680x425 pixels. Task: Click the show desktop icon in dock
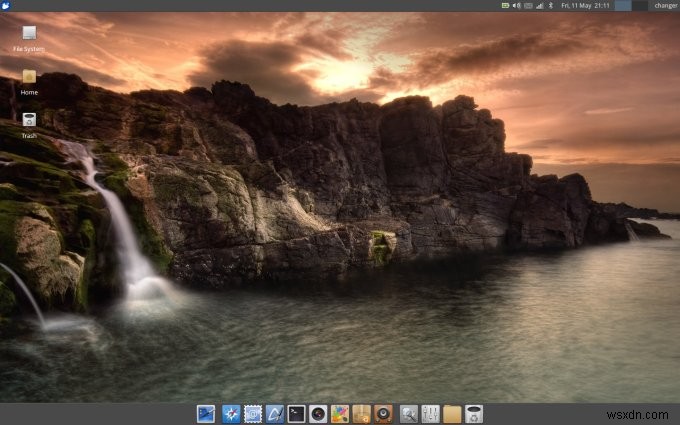206,413
